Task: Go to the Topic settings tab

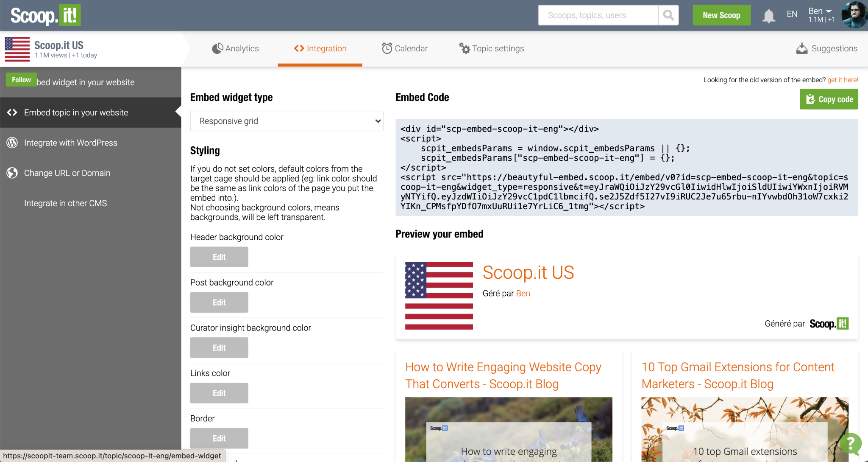Action: click(x=492, y=49)
